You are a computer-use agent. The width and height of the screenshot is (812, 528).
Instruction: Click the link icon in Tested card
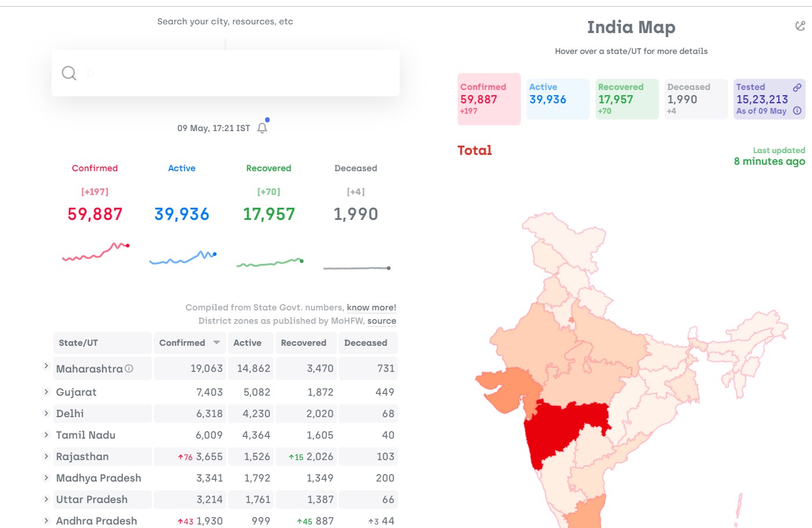[797, 88]
